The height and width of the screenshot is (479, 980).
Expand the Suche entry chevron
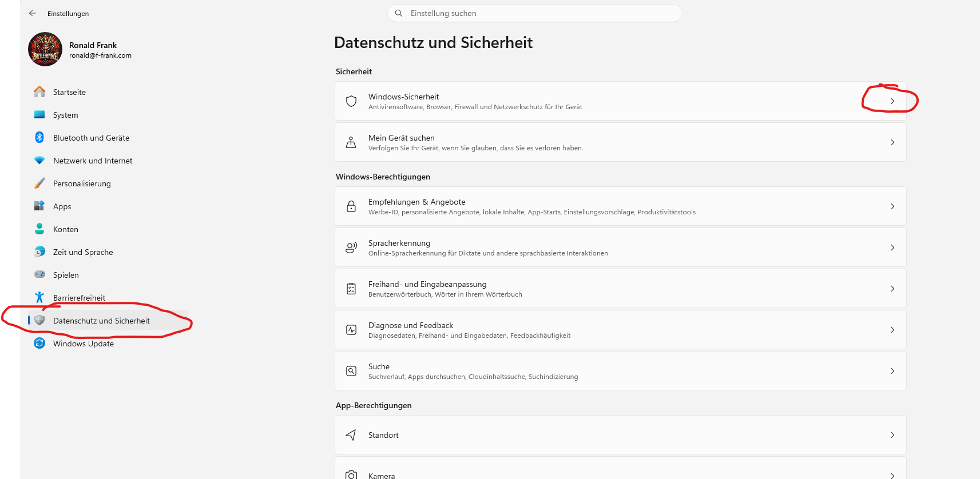click(892, 371)
